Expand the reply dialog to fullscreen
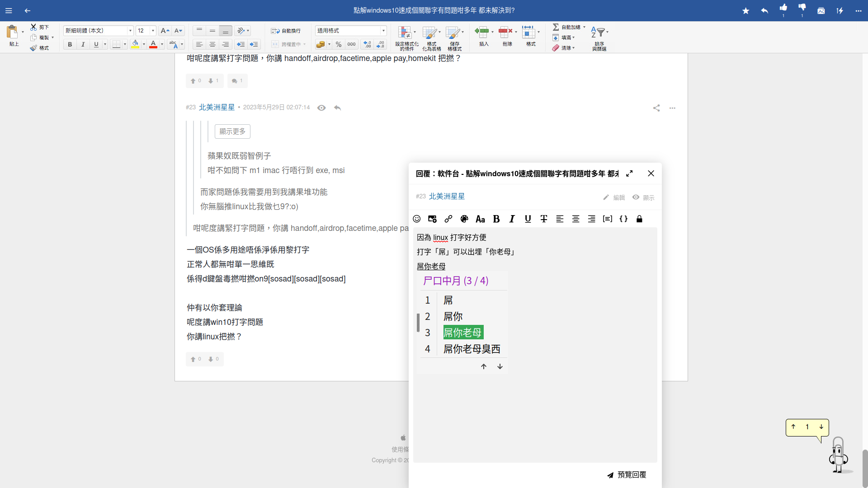The image size is (868, 488). pos(629,174)
